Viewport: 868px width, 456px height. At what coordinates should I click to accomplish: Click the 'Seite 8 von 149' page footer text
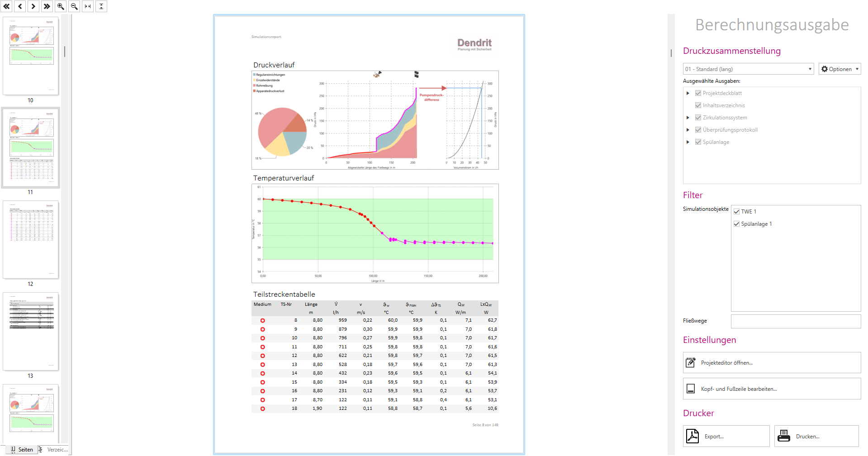(x=485, y=425)
